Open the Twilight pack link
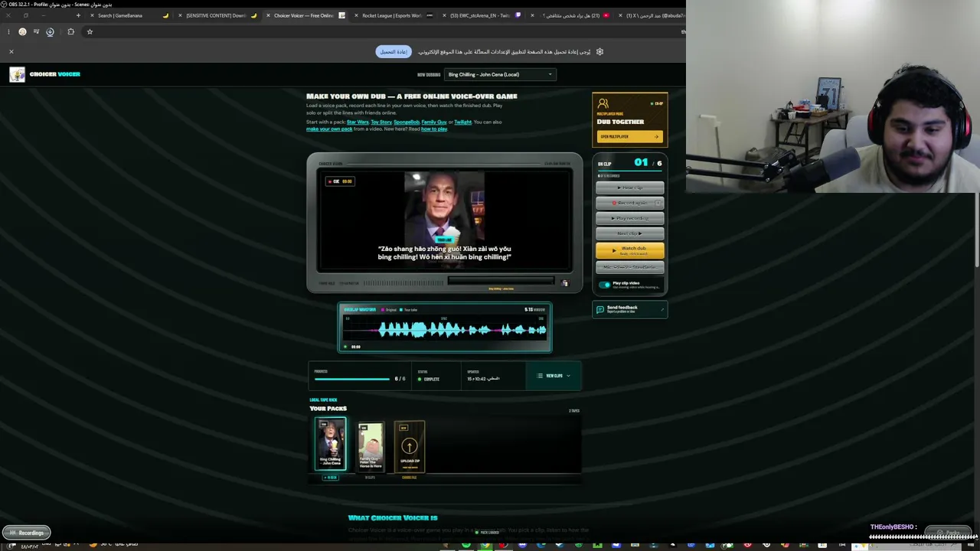980x551 pixels. [x=462, y=122]
